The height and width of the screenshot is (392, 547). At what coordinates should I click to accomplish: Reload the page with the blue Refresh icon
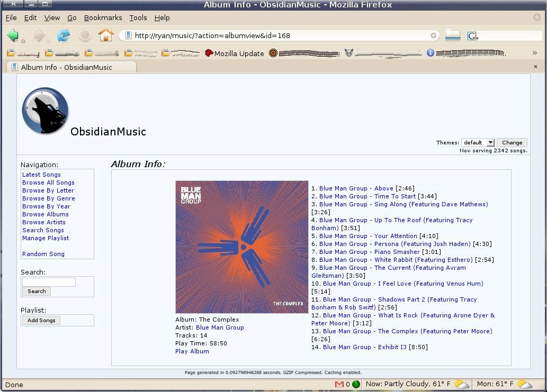(x=64, y=35)
